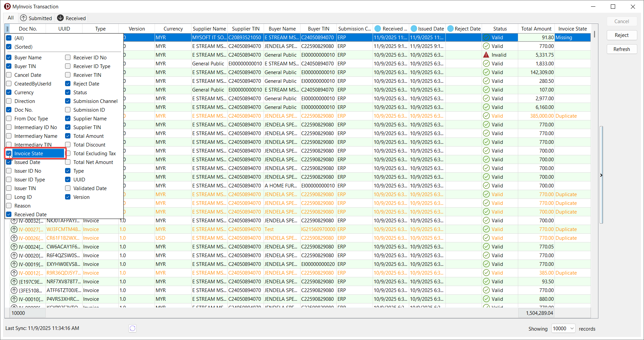Toggle the (All) columns checkbox
Viewport: 644px width, 340px height.
(x=9, y=38)
